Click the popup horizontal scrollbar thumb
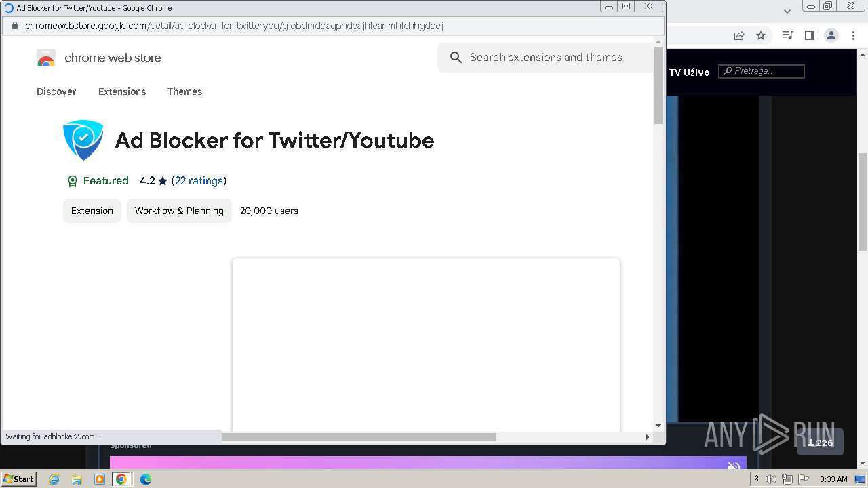The height and width of the screenshot is (488, 868). 359,437
